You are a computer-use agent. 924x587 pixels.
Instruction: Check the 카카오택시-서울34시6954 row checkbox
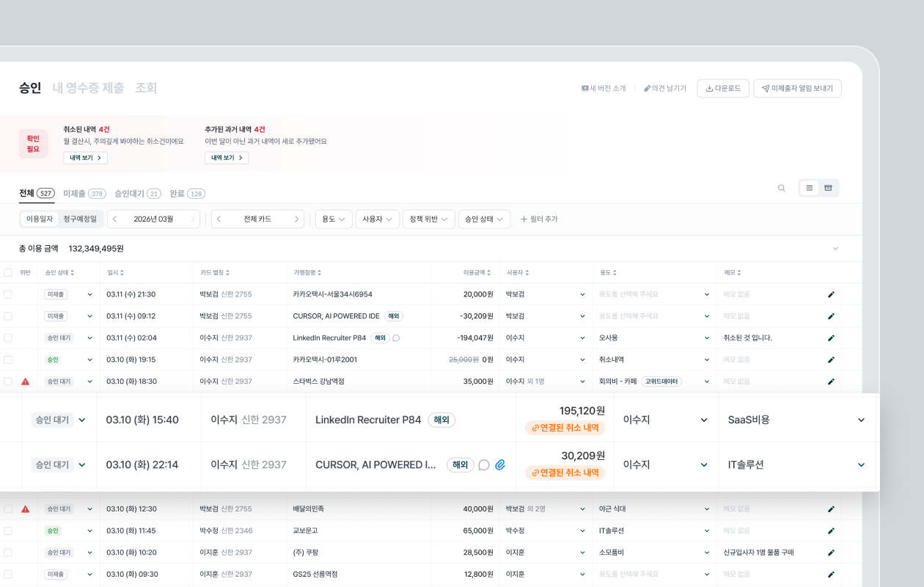pos(8,294)
